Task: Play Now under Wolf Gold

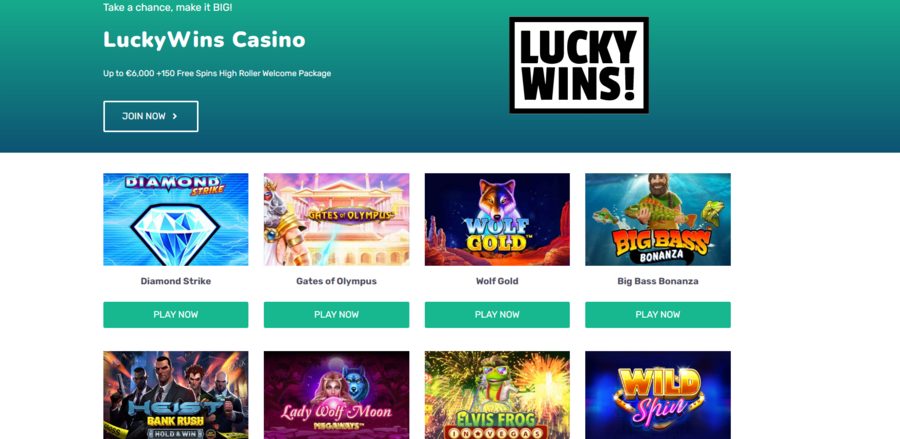Action: (497, 314)
